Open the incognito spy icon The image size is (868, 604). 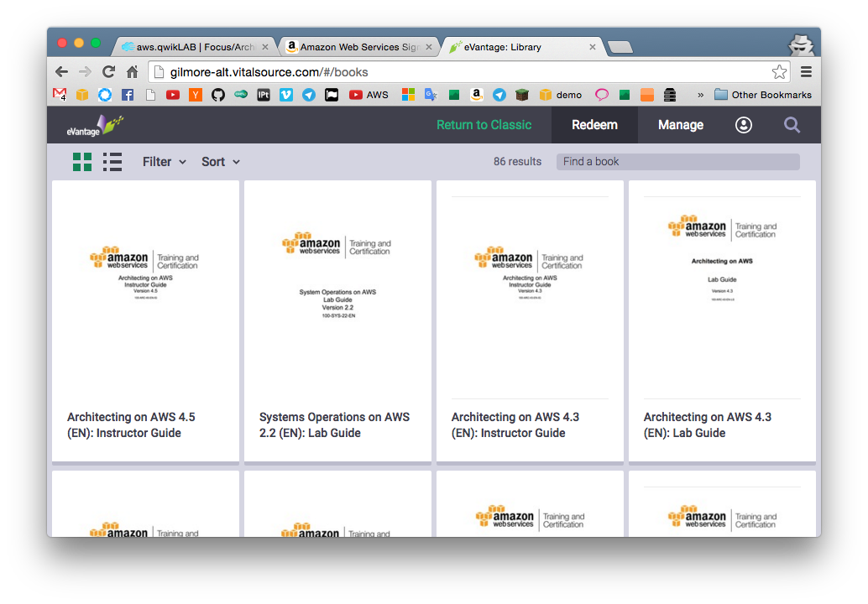[801, 45]
